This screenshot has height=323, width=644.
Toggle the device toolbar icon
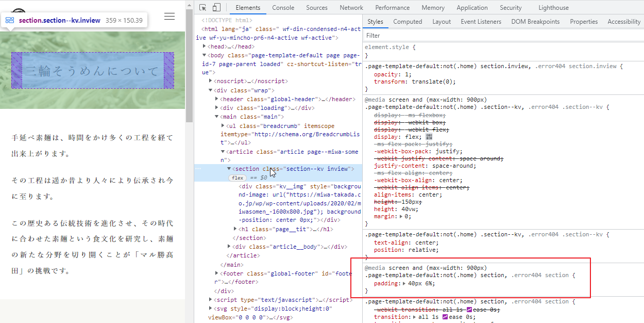(216, 8)
